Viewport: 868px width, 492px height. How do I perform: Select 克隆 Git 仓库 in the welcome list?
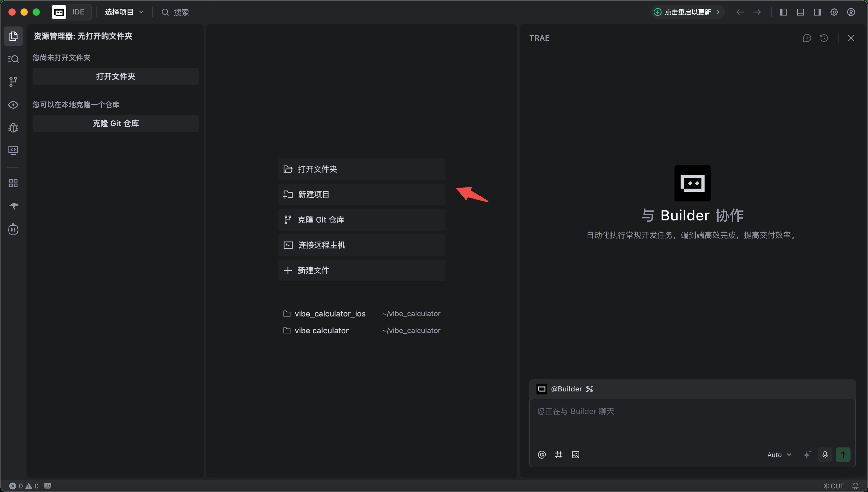tap(361, 220)
